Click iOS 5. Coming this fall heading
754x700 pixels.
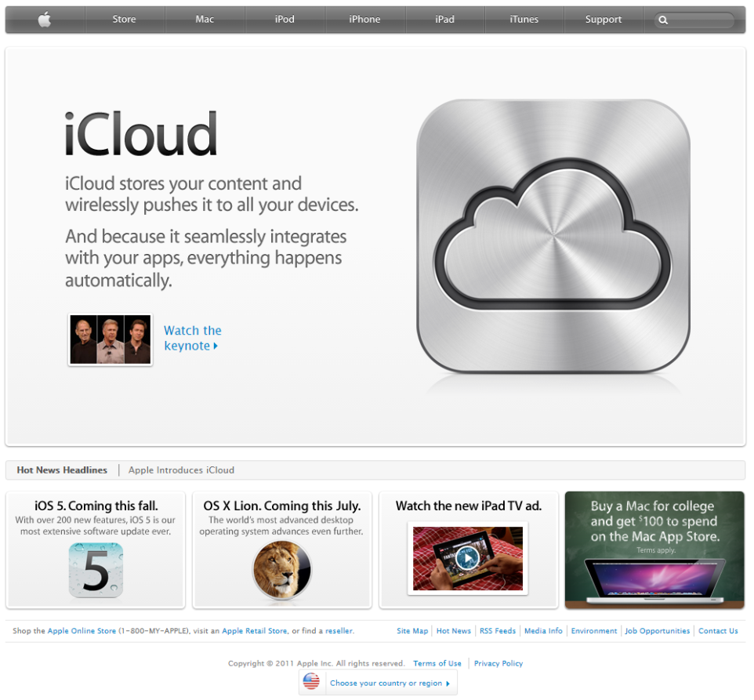click(96, 506)
